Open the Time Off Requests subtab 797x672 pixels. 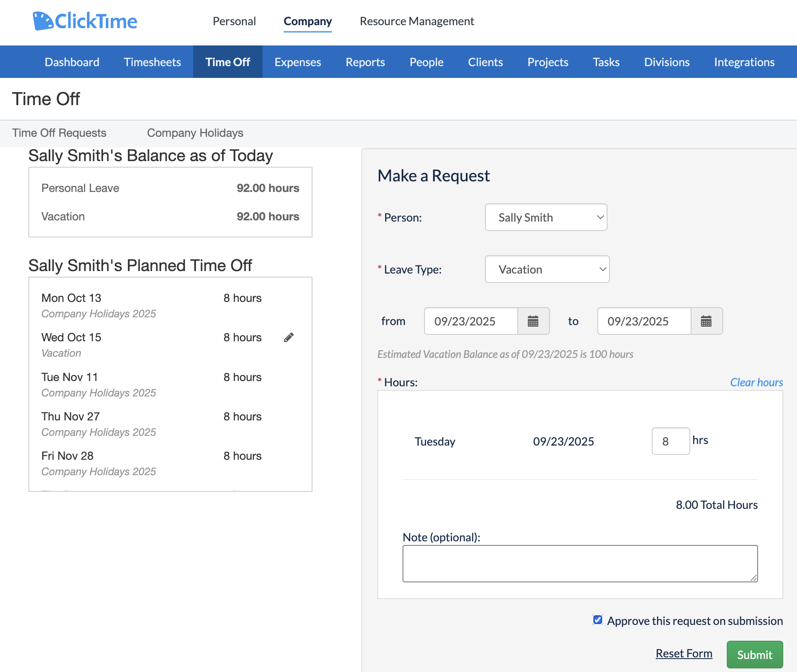click(59, 133)
